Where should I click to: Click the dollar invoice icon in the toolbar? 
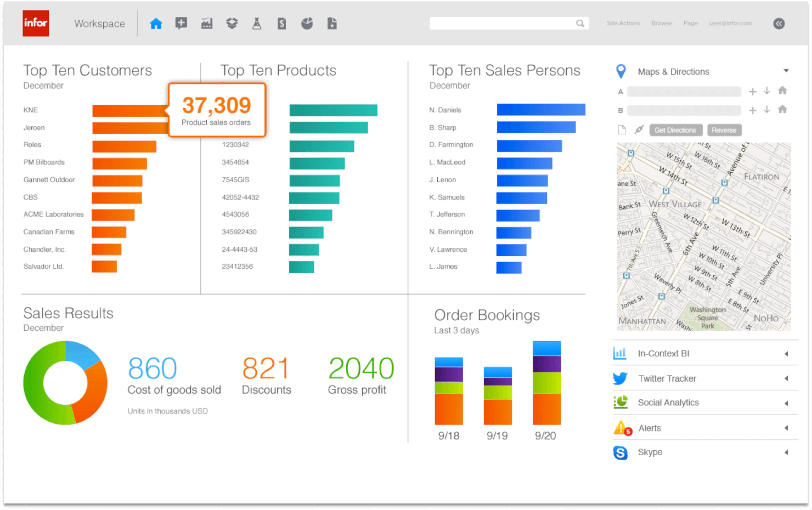(281, 23)
